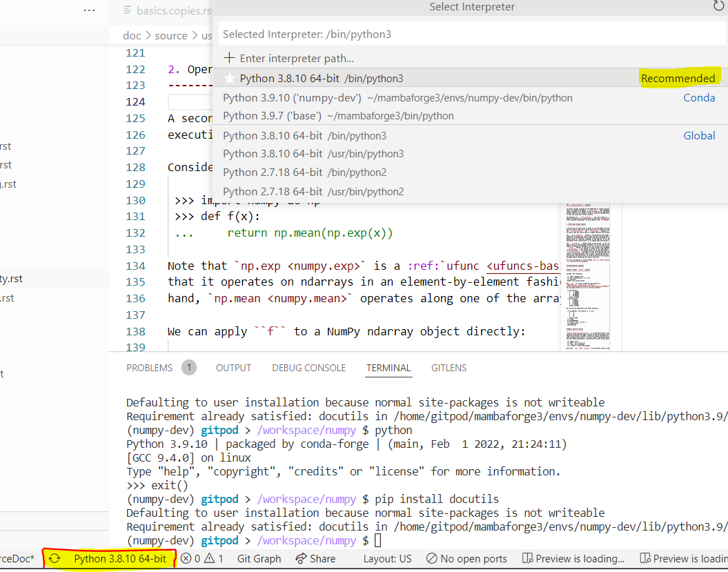Click the sync icon in the status bar
The image size is (728, 572).
point(55,558)
